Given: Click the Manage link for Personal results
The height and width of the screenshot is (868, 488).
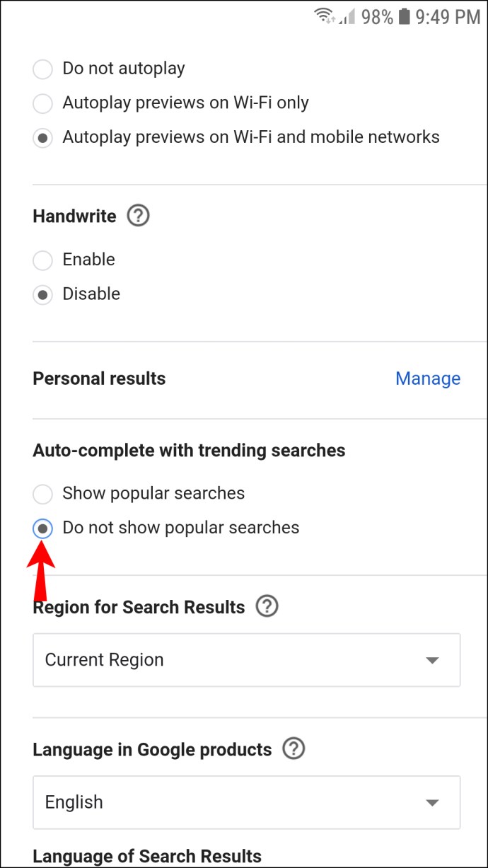Looking at the screenshot, I should coord(427,378).
